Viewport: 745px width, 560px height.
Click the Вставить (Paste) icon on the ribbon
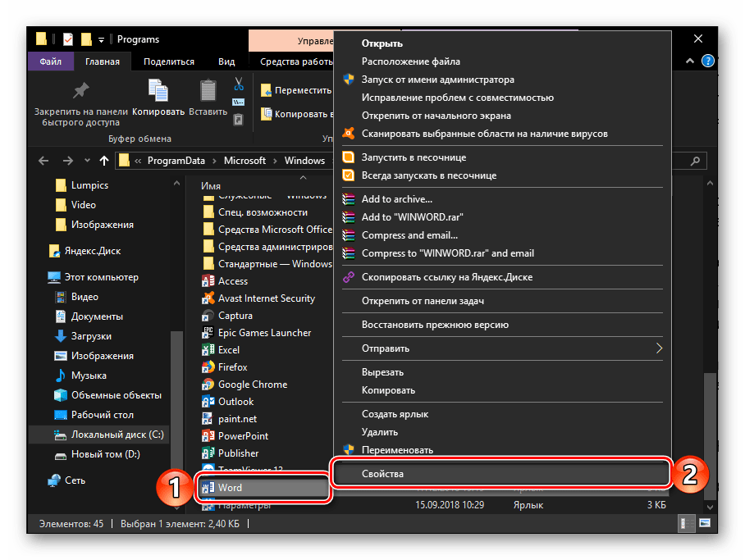click(x=207, y=90)
